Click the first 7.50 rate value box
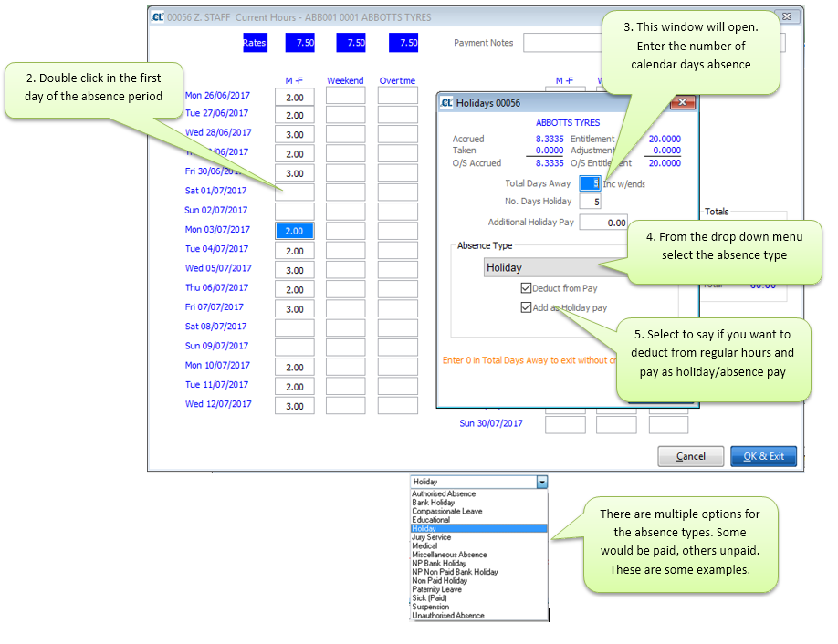 coord(300,42)
